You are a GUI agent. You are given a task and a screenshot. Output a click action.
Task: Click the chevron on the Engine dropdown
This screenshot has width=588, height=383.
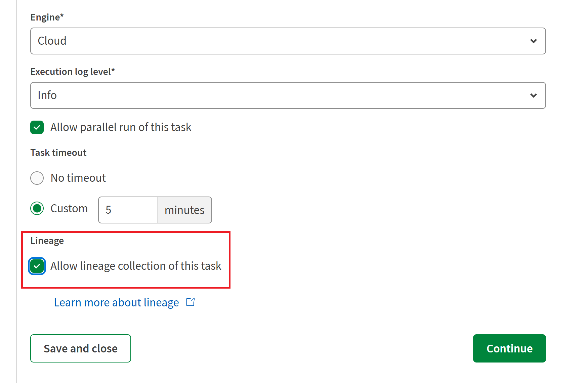pos(533,41)
